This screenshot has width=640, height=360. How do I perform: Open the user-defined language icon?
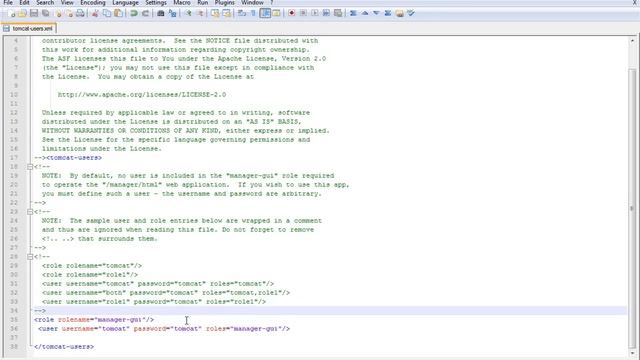(x=276, y=13)
